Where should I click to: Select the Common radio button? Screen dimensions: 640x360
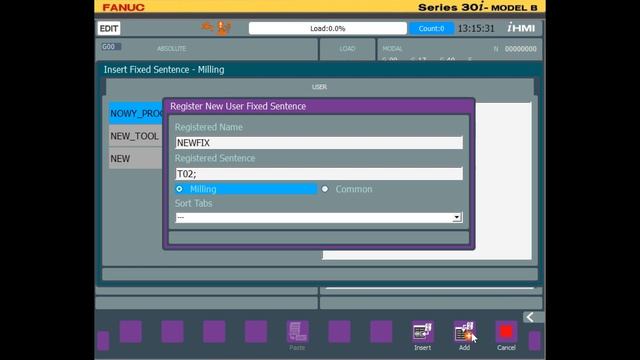[x=325, y=189]
